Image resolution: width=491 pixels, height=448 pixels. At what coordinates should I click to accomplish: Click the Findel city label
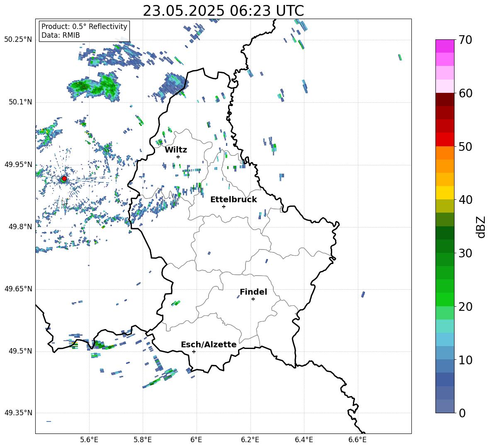(x=253, y=292)
